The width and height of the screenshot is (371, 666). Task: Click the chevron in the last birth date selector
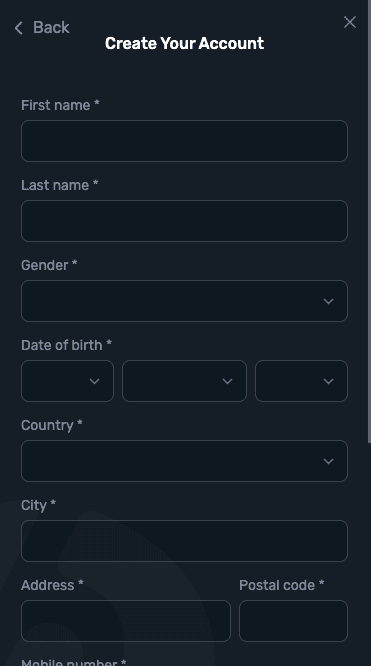click(x=328, y=381)
